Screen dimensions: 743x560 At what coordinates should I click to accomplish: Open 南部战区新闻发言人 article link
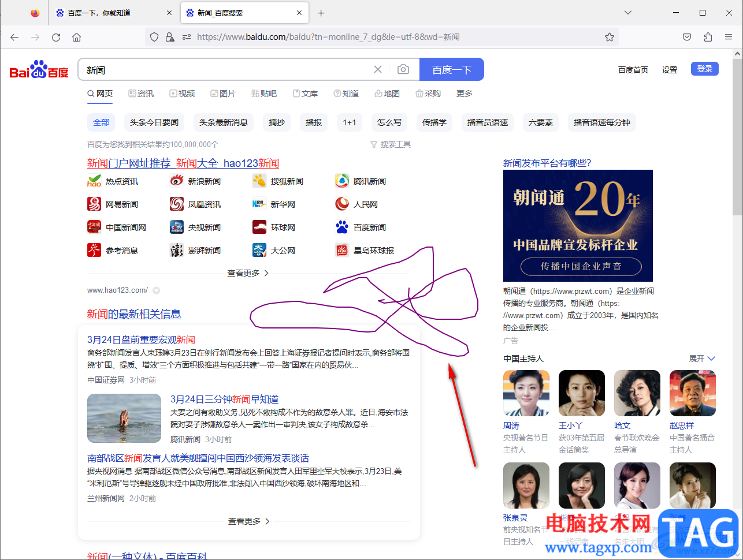[198, 458]
